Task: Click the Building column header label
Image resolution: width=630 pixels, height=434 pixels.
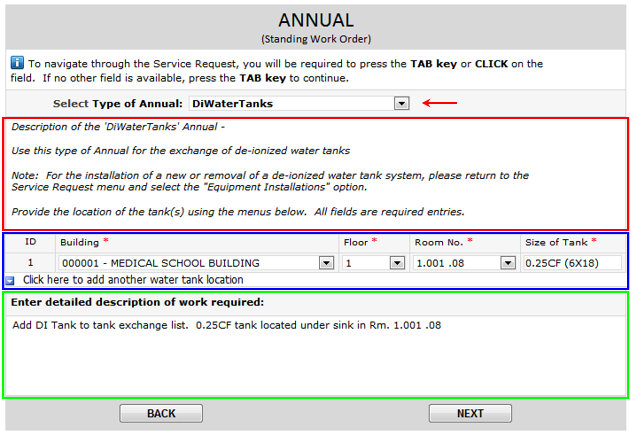Action: click(79, 243)
